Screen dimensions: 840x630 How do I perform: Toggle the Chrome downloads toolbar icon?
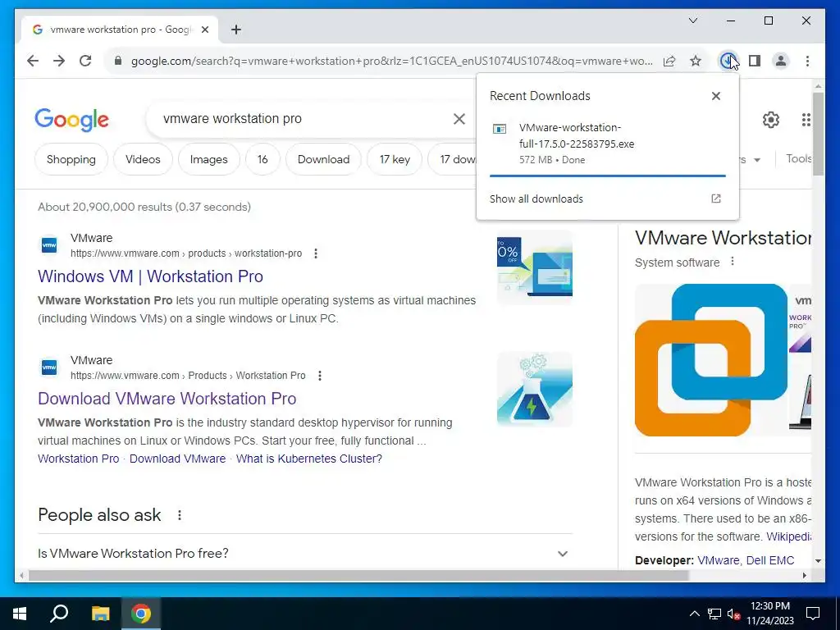click(x=727, y=61)
